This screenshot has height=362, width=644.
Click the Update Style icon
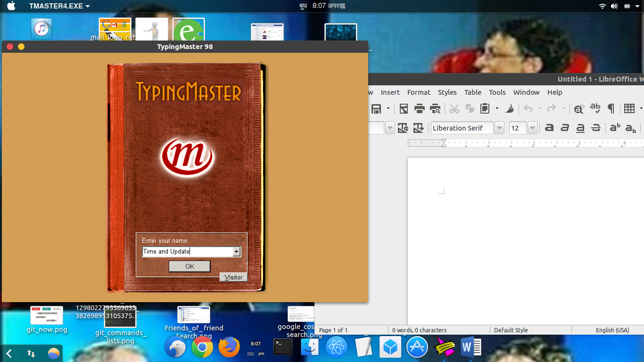[x=403, y=128]
